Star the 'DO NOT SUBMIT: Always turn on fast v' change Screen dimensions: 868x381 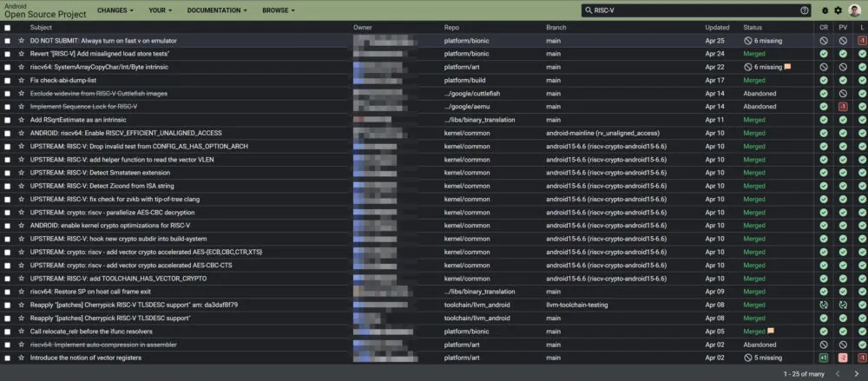pos(22,41)
